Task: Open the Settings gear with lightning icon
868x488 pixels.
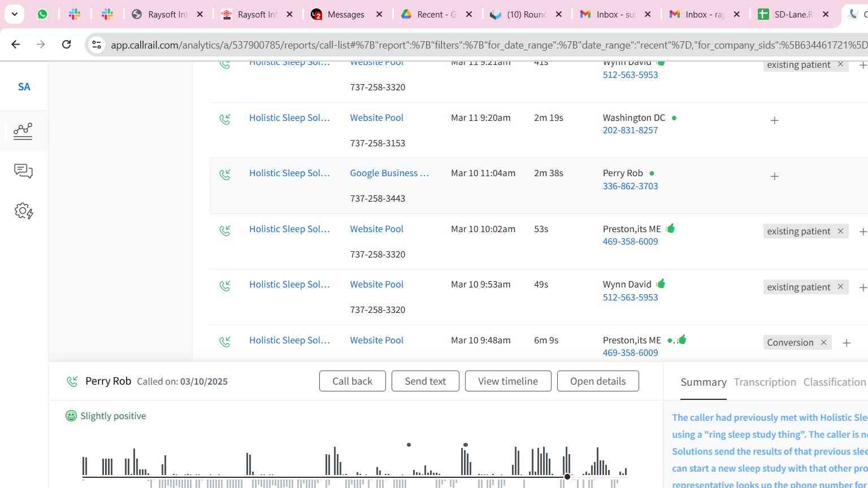Action: point(24,211)
